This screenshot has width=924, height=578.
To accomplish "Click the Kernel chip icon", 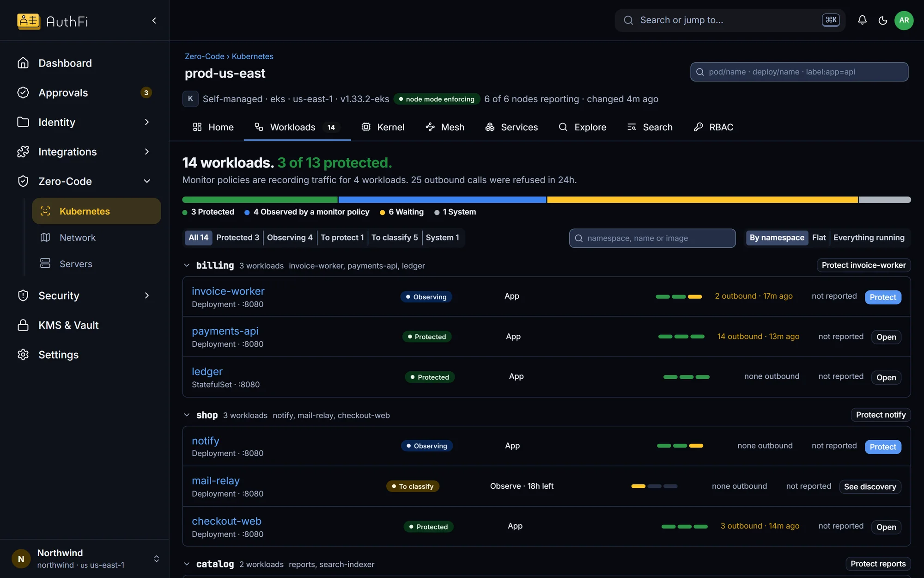I will coord(366,127).
